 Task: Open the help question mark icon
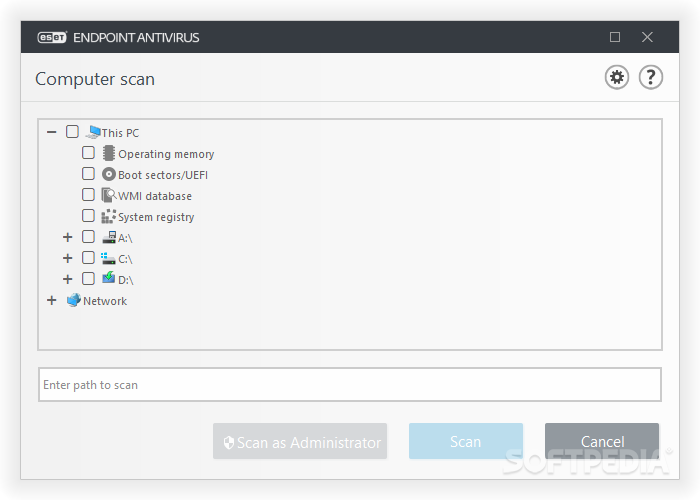[x=650, y=77]
